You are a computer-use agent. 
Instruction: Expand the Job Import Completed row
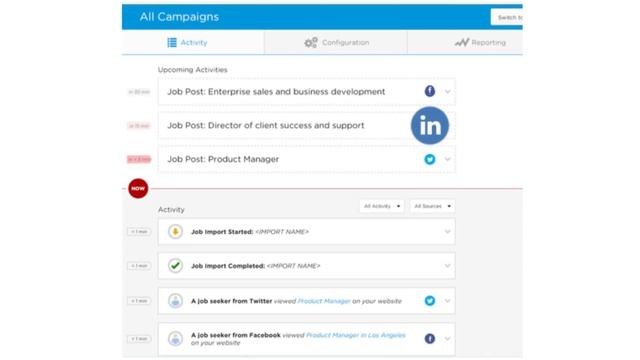tap(447, 266)
